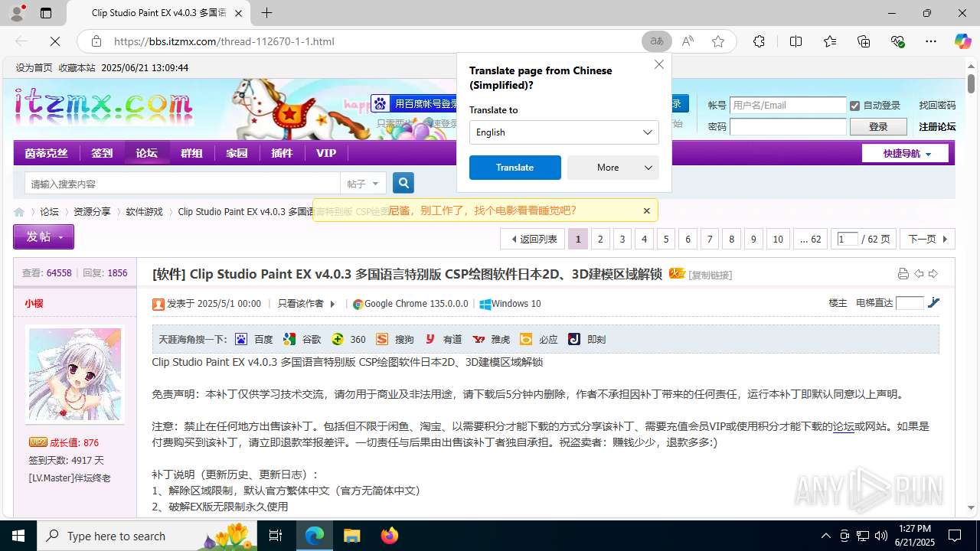The width and height of the screenshot is (980, 551).
Task: Click the page vertical scrollbar thumb
Action: click(x=971, y=82)
